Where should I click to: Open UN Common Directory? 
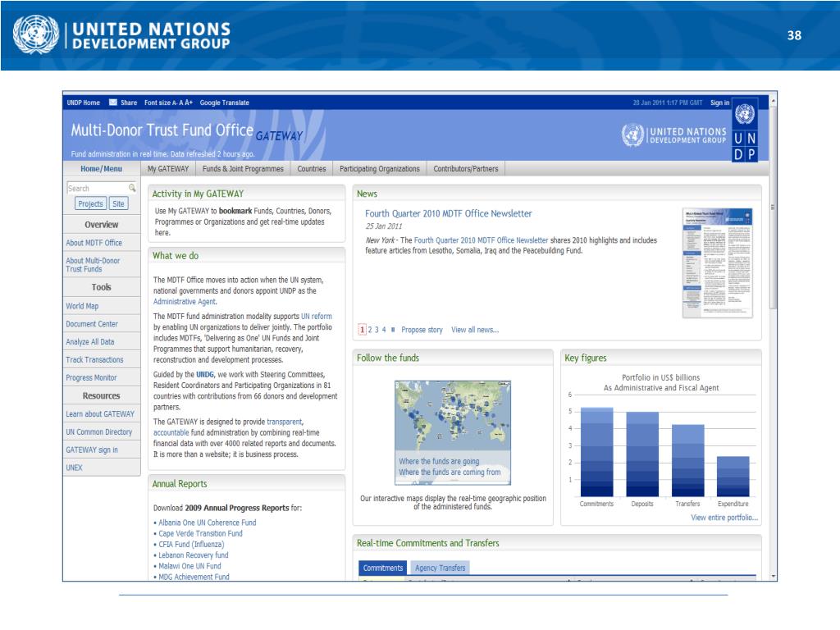tap(98, 431)
